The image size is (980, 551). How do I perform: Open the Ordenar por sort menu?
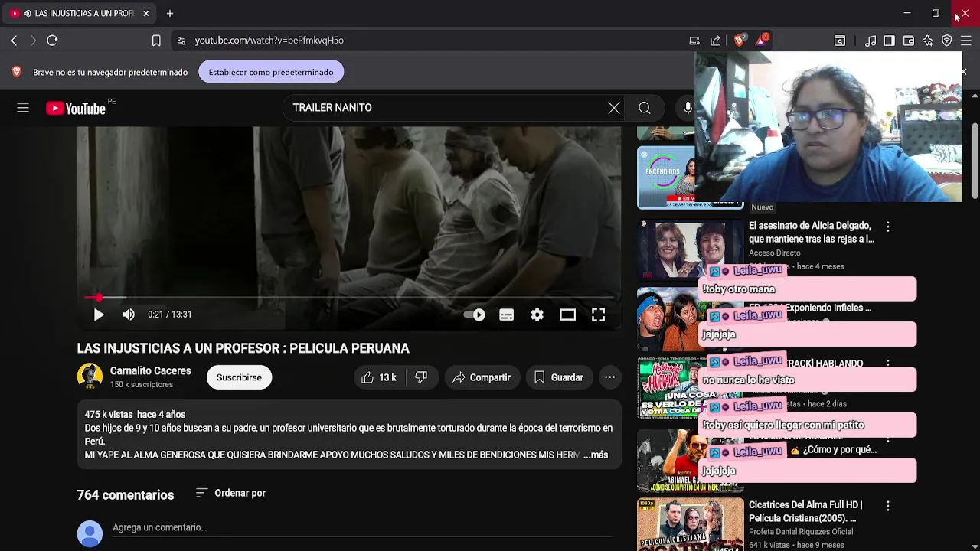(x=230, y=493)
